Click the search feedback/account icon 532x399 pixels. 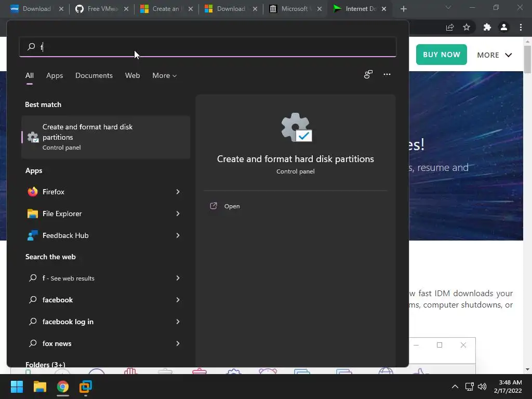pyautogui.click(x=368, y=74)
